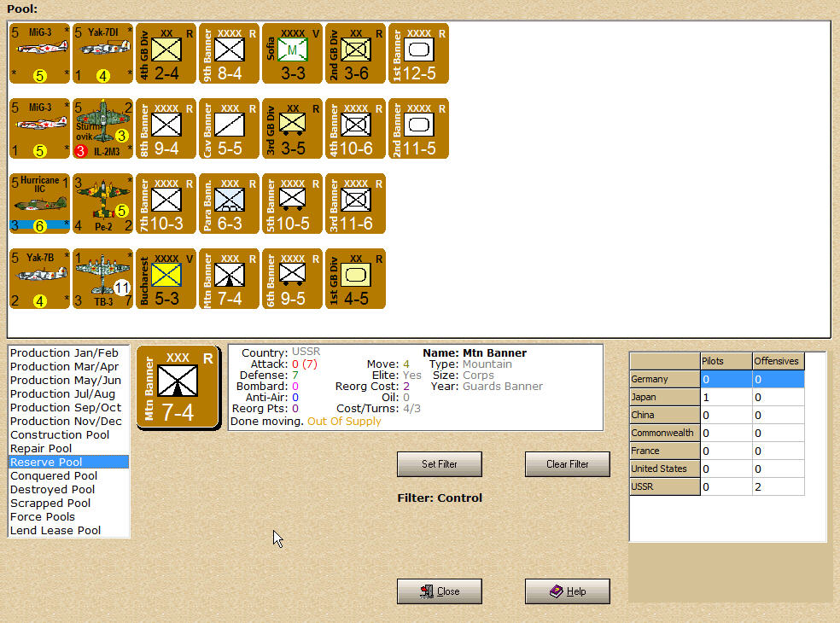Click the Set Filter button
The image size is (840, 623).
pyautogui.click(x=440, y=464)
